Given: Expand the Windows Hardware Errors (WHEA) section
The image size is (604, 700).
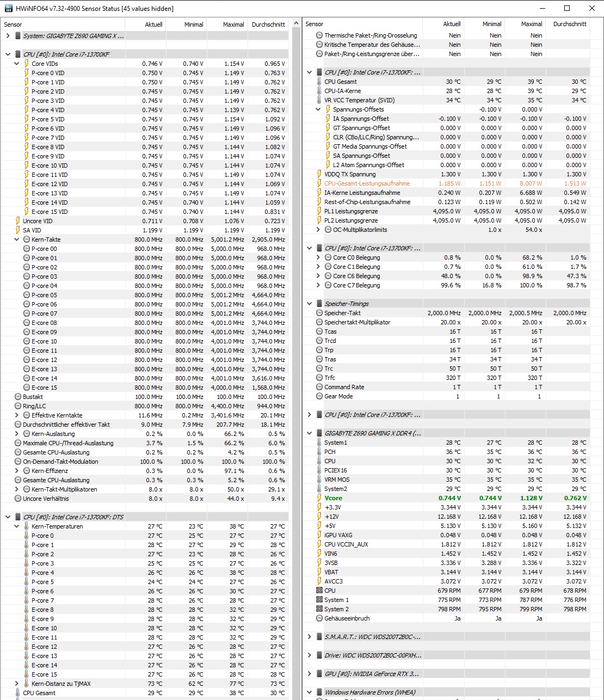Looking at the screenshot, I should pyautogui.click(x=311, y=692).
